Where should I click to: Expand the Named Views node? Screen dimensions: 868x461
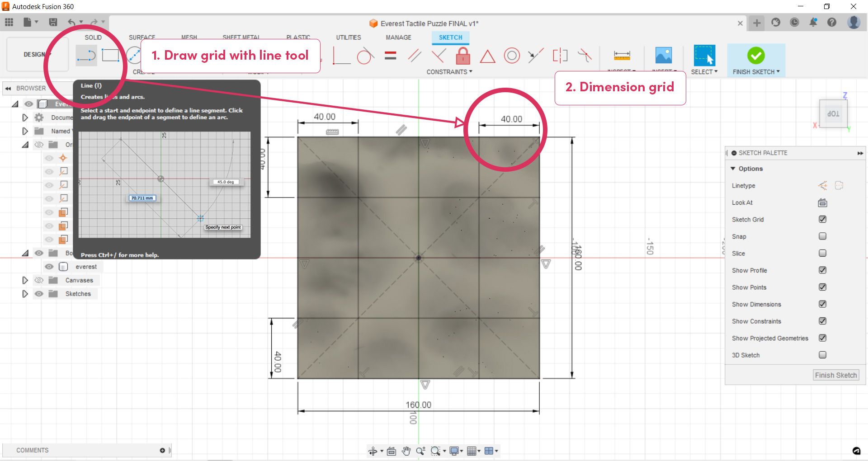coord(25,131)
